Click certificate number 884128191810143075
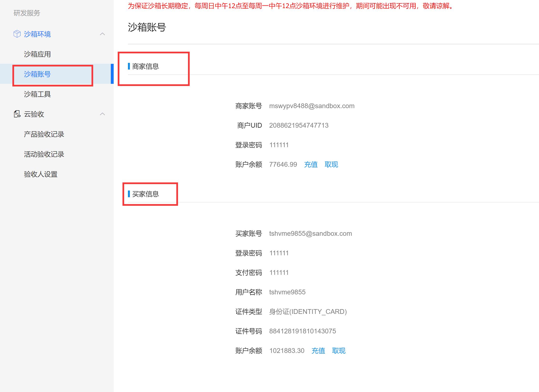The image size is (539, 392). pos(303,331)
